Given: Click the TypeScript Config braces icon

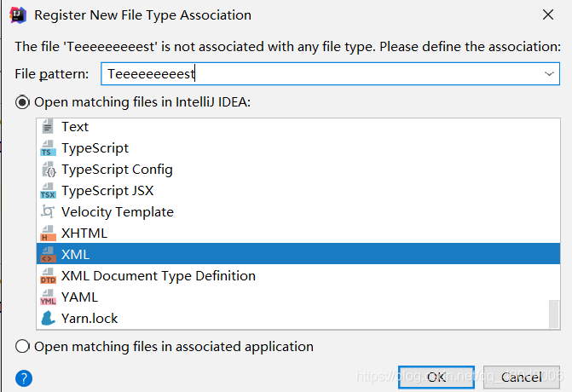Looking at the screenshot, I should pos(48,170).
